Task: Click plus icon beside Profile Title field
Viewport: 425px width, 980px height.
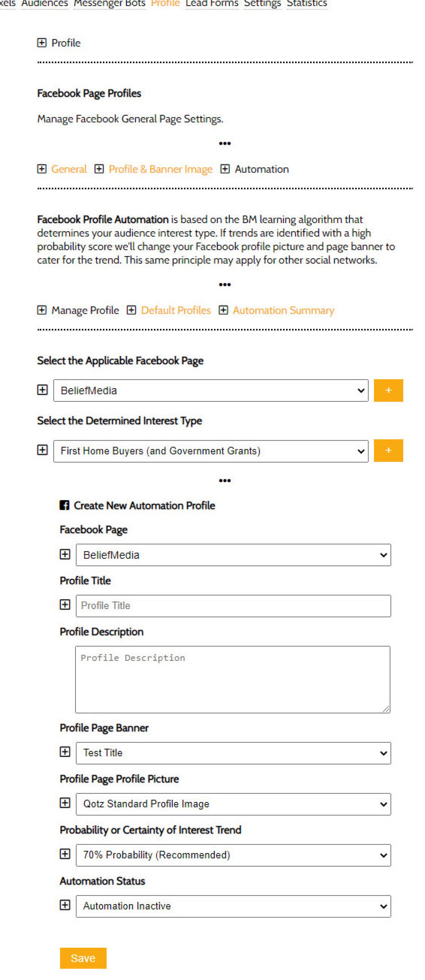Action: tap(65, 605)
